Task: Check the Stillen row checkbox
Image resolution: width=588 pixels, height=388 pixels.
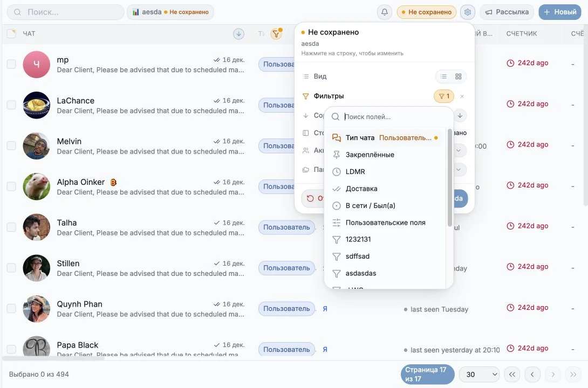Action: [12, 268]
